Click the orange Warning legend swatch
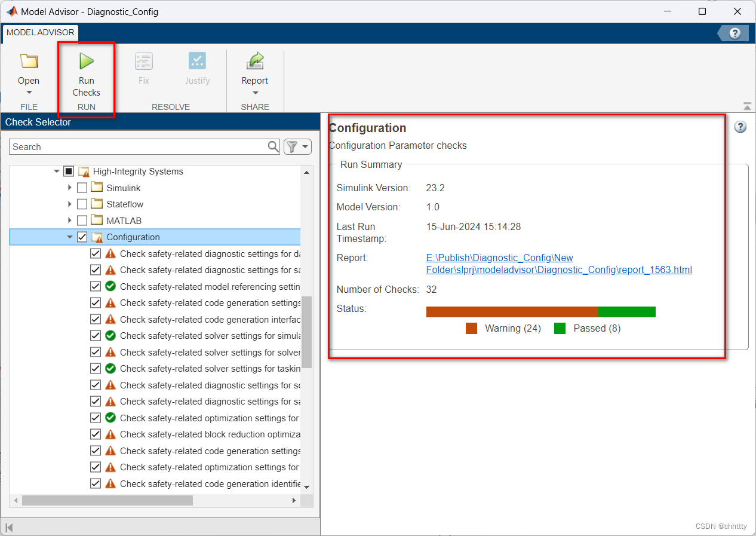Screen dimensions: 756x536 click(472, 328)
